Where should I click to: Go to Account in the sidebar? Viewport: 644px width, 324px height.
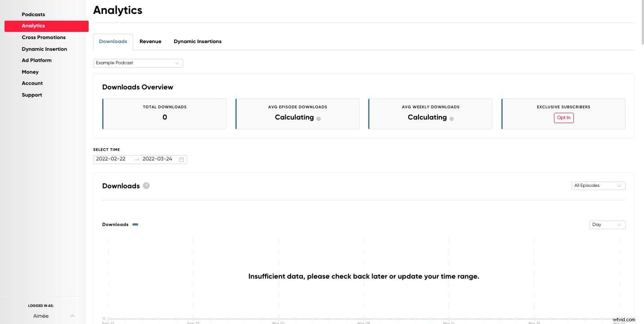32,83
